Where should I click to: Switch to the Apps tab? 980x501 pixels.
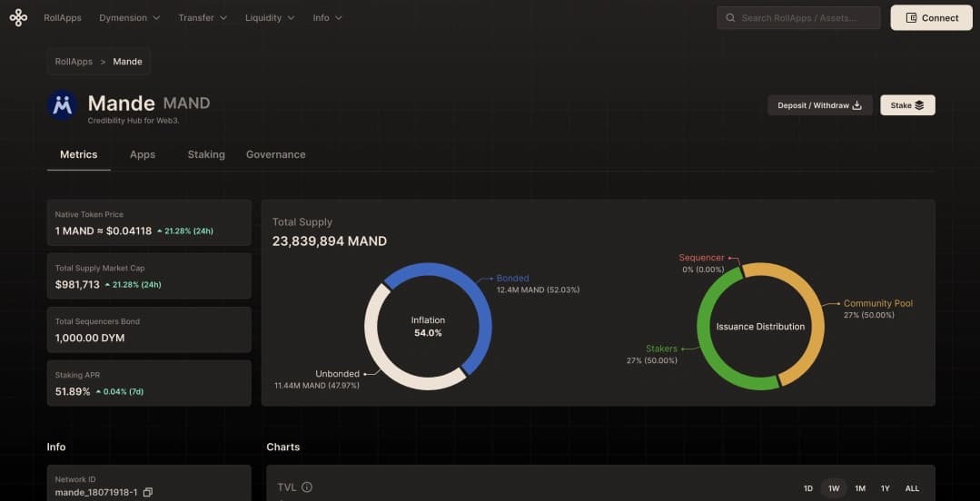(x=143, y=154)
